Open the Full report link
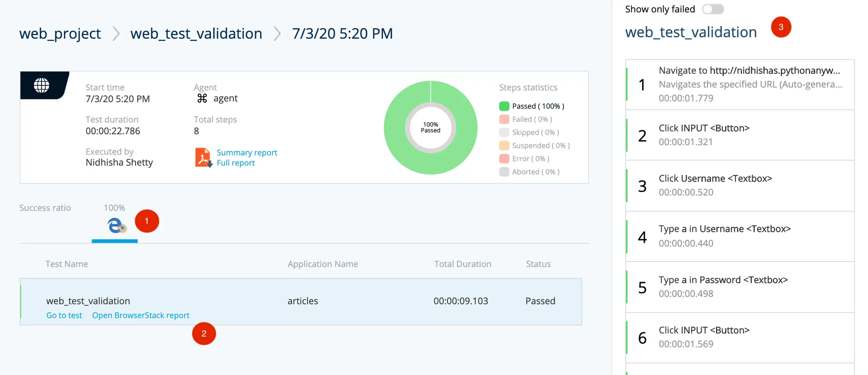Screen dimensions: 868x375 (235, 163)
